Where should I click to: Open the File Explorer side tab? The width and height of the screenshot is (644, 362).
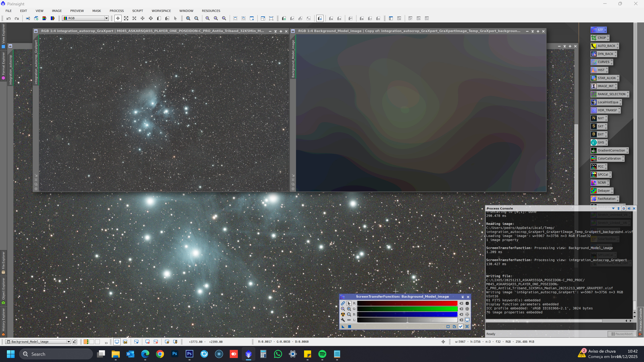click(x=4, y=262)
